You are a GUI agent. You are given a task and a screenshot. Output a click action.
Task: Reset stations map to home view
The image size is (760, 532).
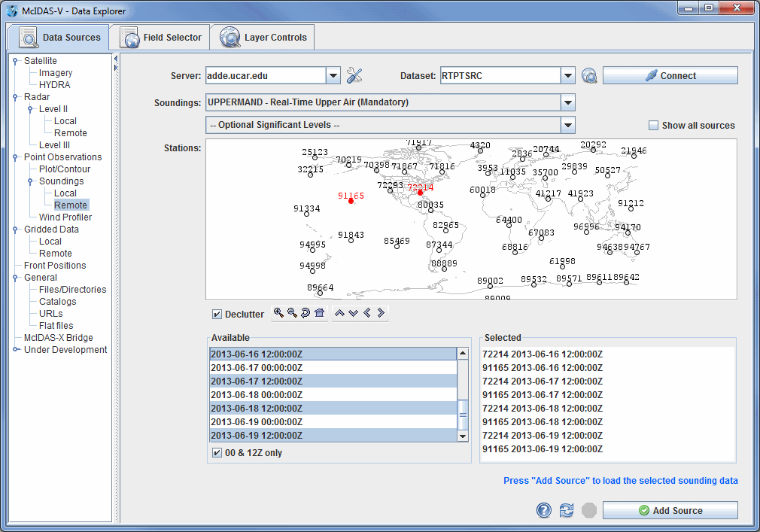(319, 313)
